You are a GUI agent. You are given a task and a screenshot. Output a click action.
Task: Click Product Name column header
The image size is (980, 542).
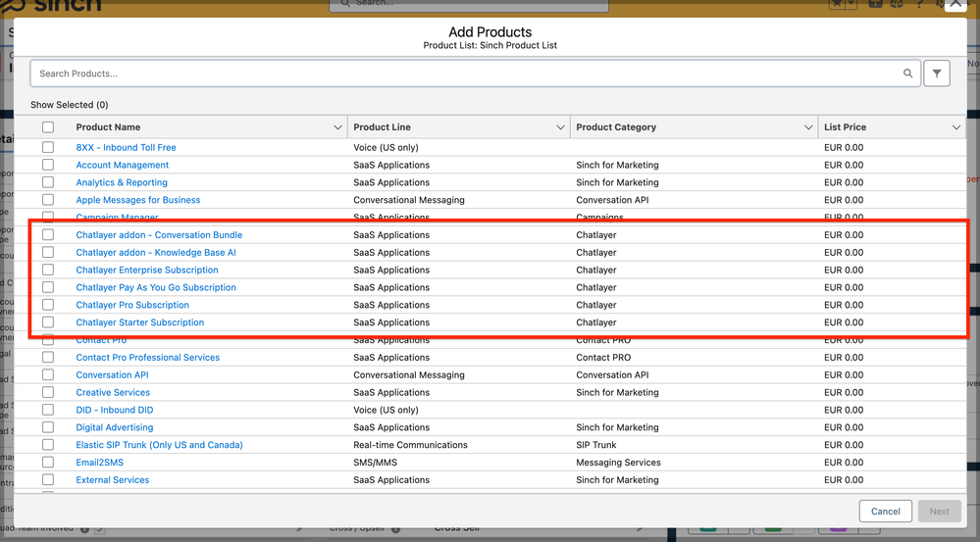[x=108, y=127]
